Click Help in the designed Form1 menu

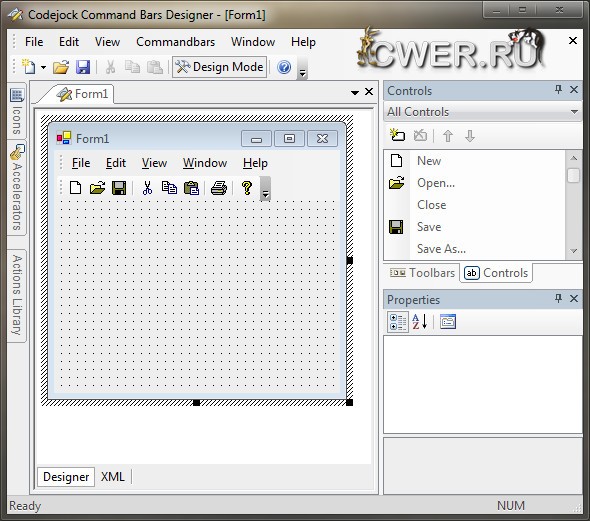click(x=255, y=163)
